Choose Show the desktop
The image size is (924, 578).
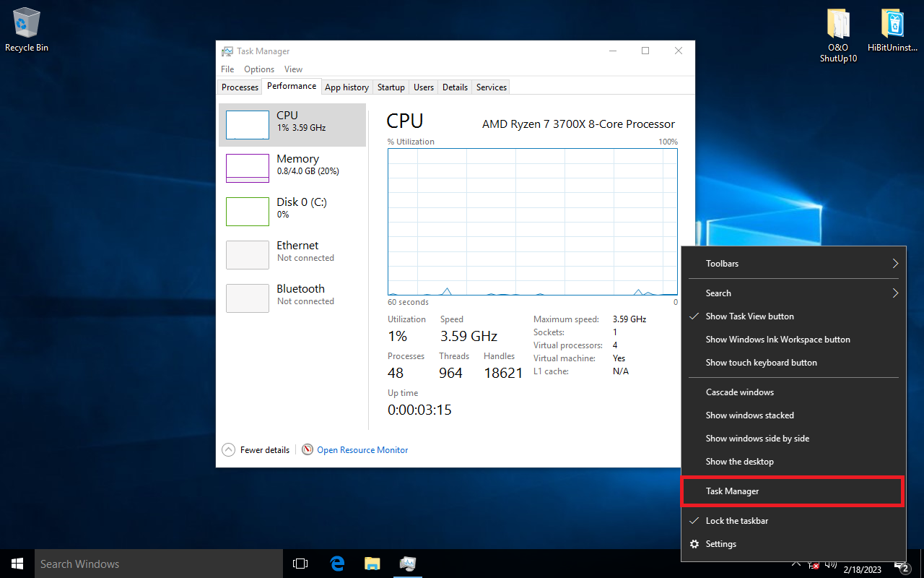click(x=793, y=462)
